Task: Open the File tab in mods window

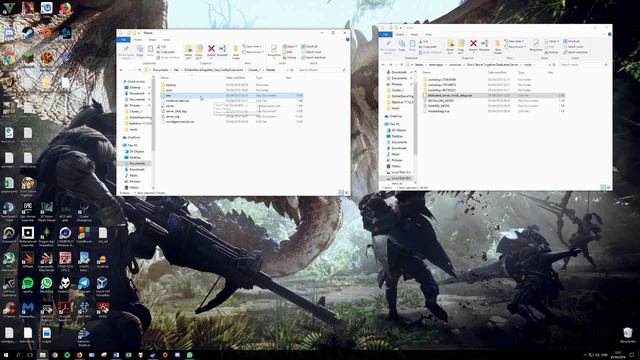Action: pyautogui.click(x=385, y=34)
